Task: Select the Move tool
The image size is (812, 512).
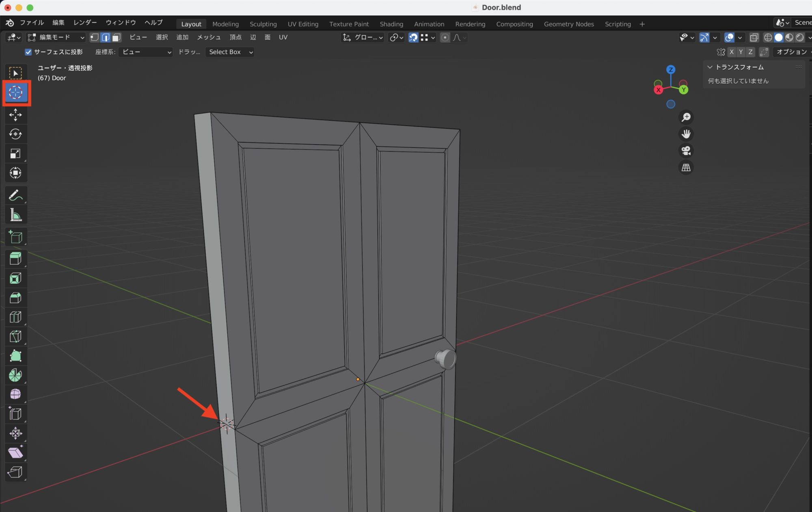Action: tap(15, 115)
